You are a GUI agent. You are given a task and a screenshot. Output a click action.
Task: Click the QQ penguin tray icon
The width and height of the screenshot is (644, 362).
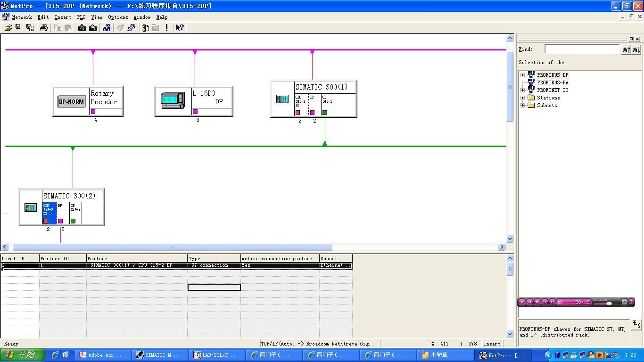pos(592,355)
